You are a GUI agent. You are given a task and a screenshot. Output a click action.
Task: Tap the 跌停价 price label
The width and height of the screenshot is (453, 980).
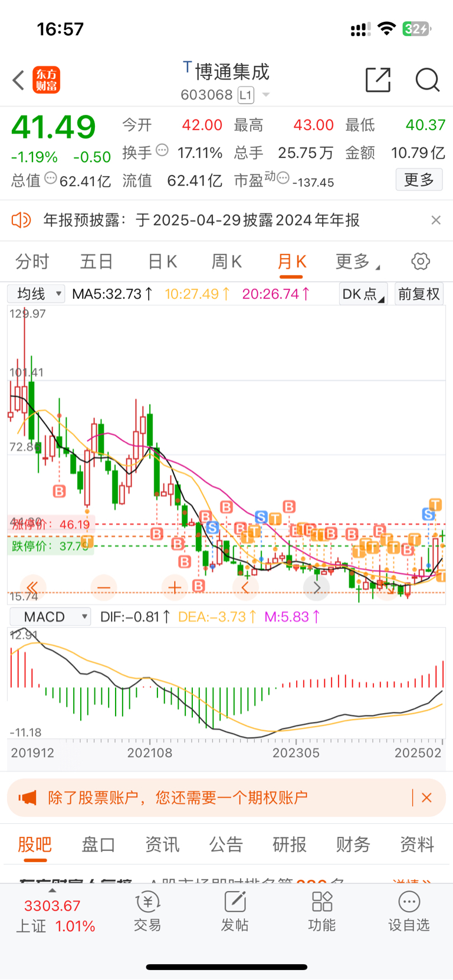(x=50, y=546)
